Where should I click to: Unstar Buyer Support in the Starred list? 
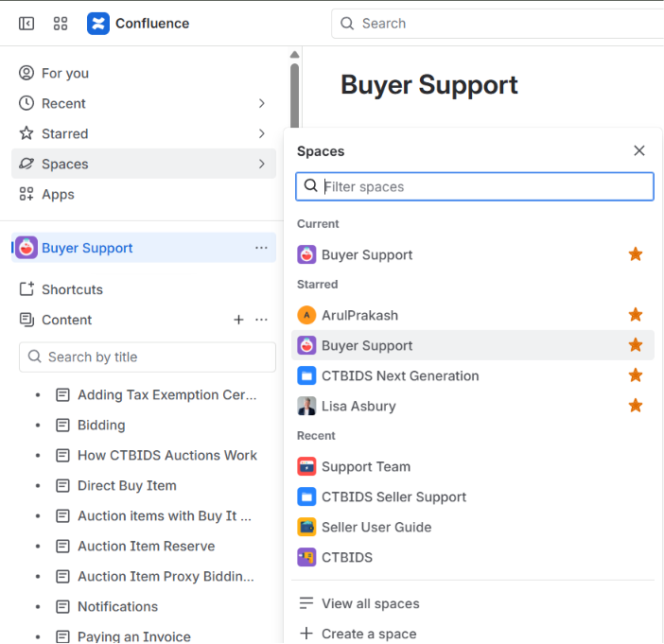pyautogui.click(x=636, y=345)
